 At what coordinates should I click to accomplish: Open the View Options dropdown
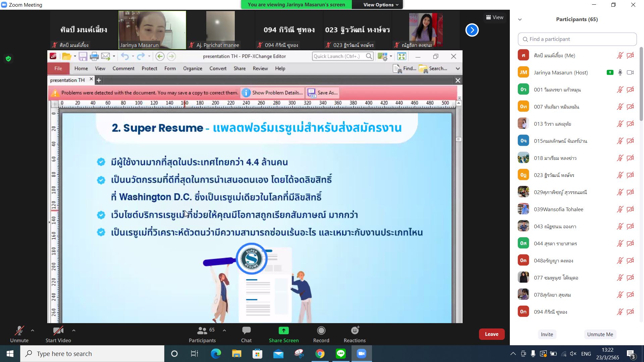point(381,5)
